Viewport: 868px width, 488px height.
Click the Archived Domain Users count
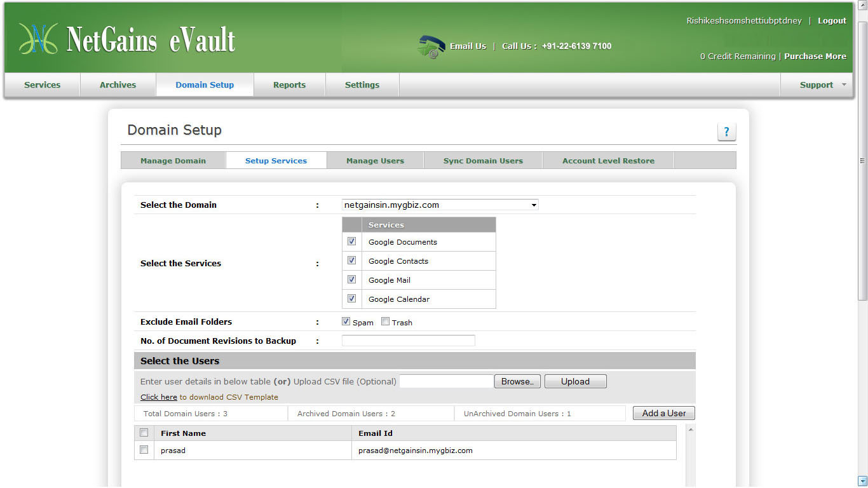pos(346,414)
